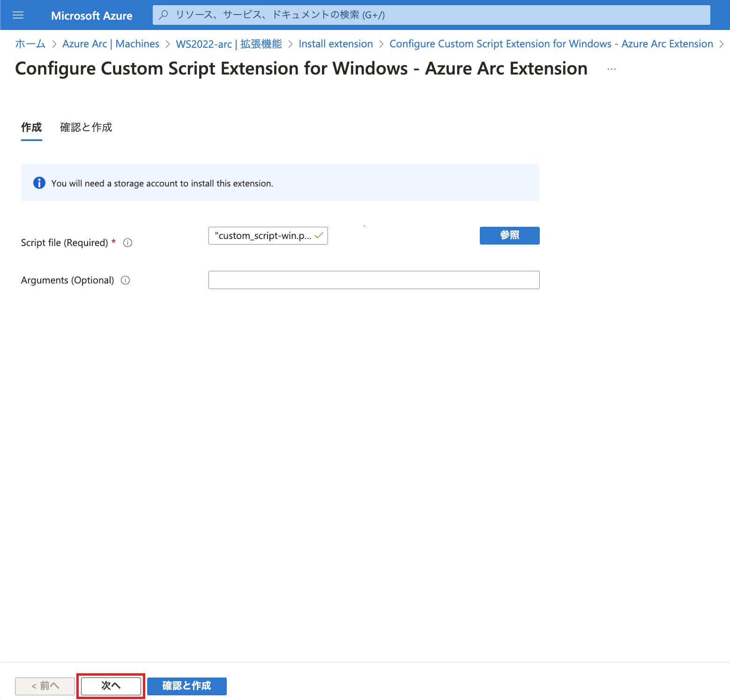Viewport: 730px width, 700px height.
Task: Go to ホーム breadcrumb
Action: click(30, 44)
